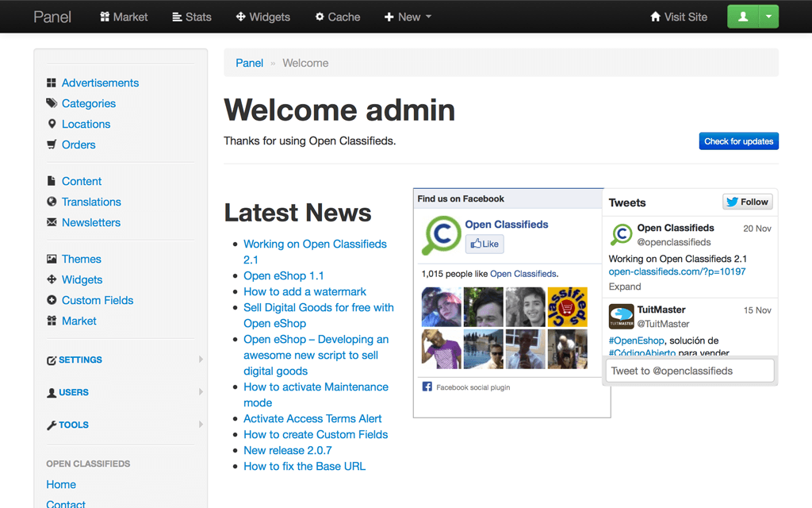Image resolution: width=812 pixels, height=508 pixels.
Task: Expand the Users sidebar section
Action: pyautogui.click(x=73, y=392)
